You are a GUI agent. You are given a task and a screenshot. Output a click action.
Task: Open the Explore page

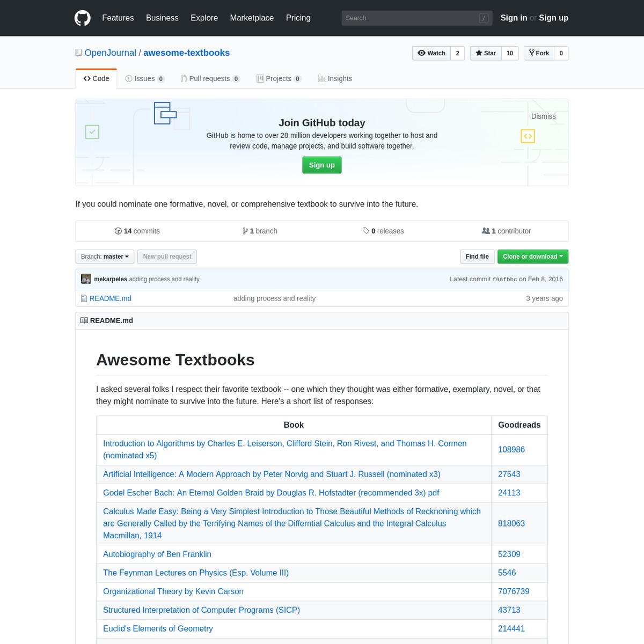pyautogui.click(x=204, y=18)
